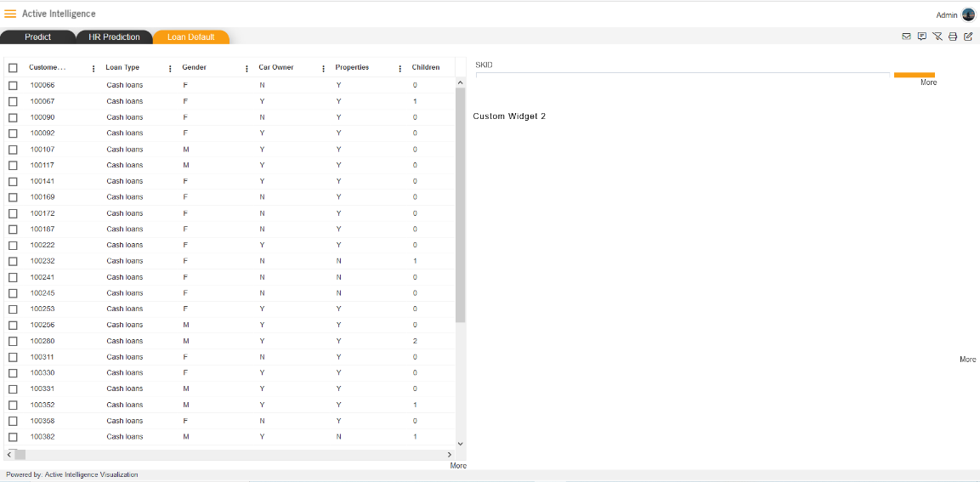
Task: Open the Admin profile avatar
Action: (968, 14)
